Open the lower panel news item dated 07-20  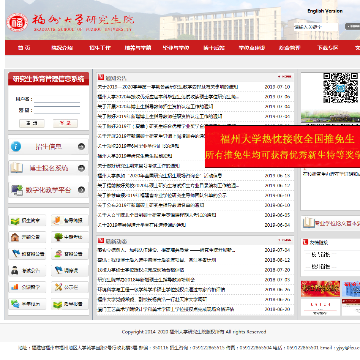141,270
